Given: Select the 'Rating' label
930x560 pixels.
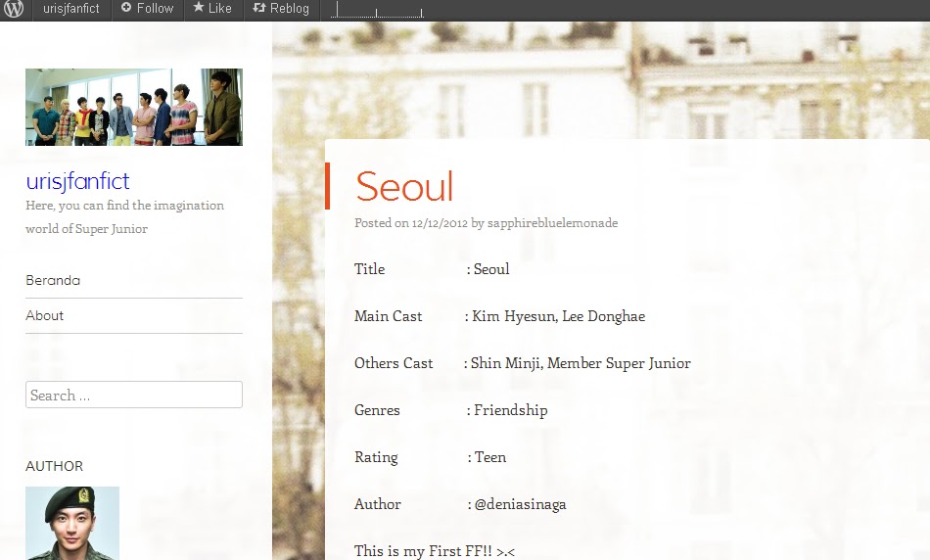Looking at the screenshot, I should 376,457.
